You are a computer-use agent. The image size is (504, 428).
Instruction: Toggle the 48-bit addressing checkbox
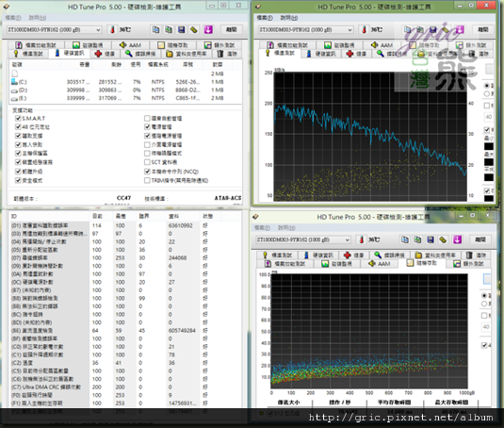18,127
